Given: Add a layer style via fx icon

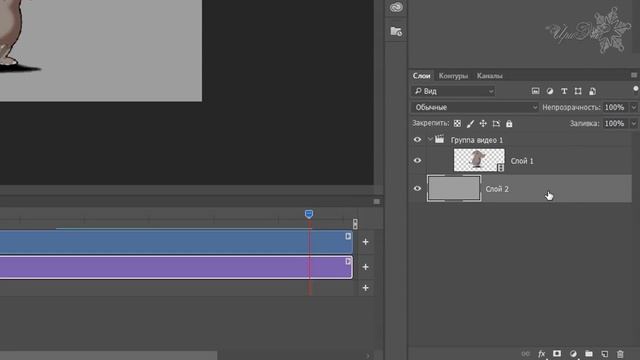Looking at the screenshot, I should 541,353.
